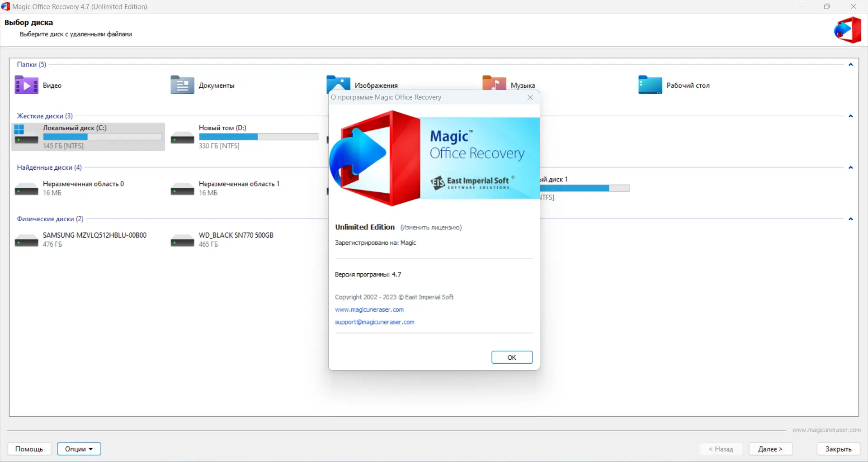Click the 145 ГБ [NTFS] size text
Viewport: 868px width, 462px height.
click(63, 146)
